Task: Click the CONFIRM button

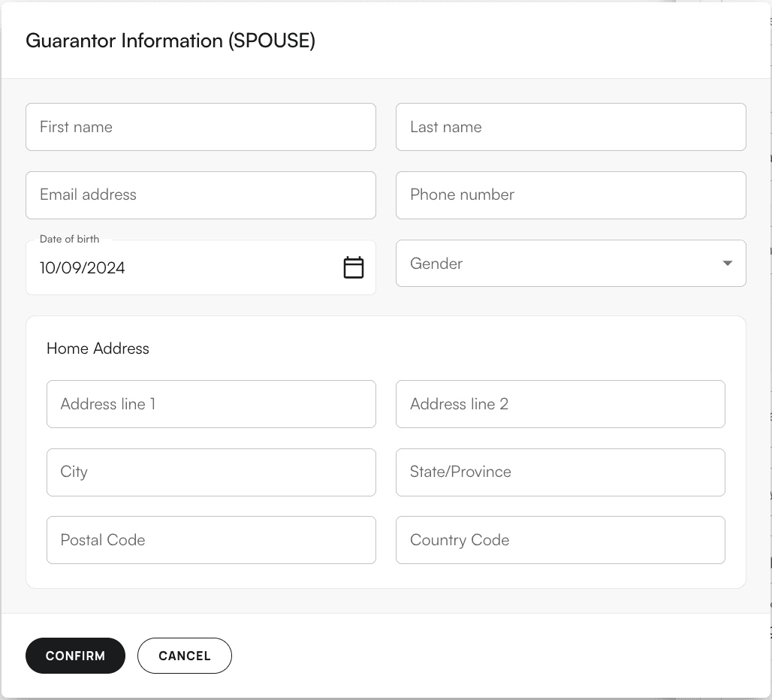Action: (x=75, y=655)
